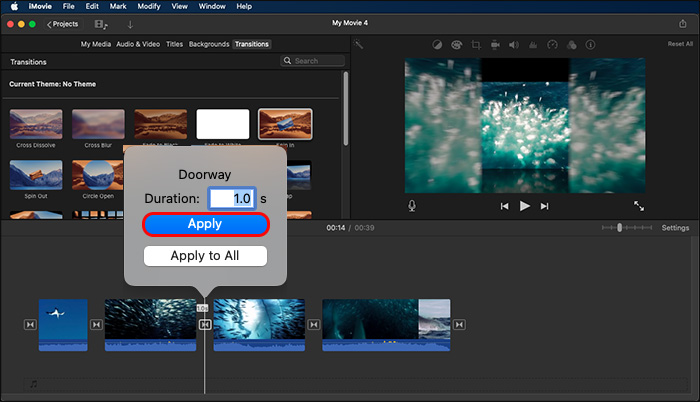The height and width of the screenshot is (402, 700).
Task: Switch to the Titles tab
Action: [x=173, y=44]
